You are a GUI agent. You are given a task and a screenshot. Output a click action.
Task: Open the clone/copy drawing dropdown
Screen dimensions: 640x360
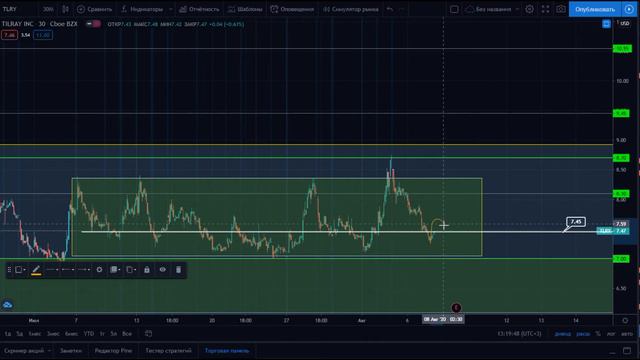click(131, 269)
